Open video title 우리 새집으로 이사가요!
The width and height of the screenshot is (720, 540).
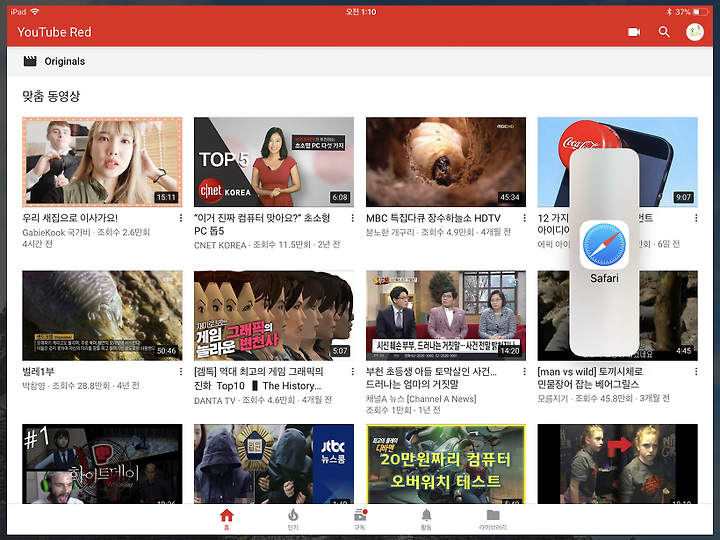point(70,218)
